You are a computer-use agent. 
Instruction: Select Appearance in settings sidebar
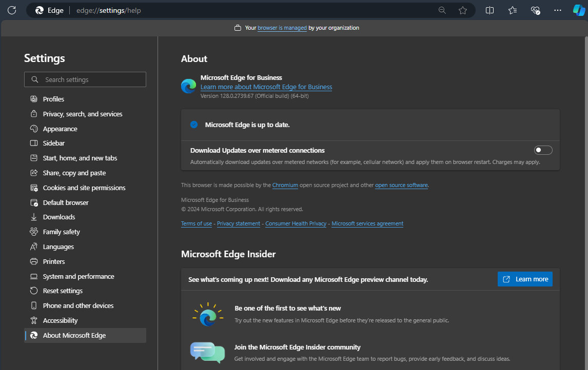pos(60,129)
